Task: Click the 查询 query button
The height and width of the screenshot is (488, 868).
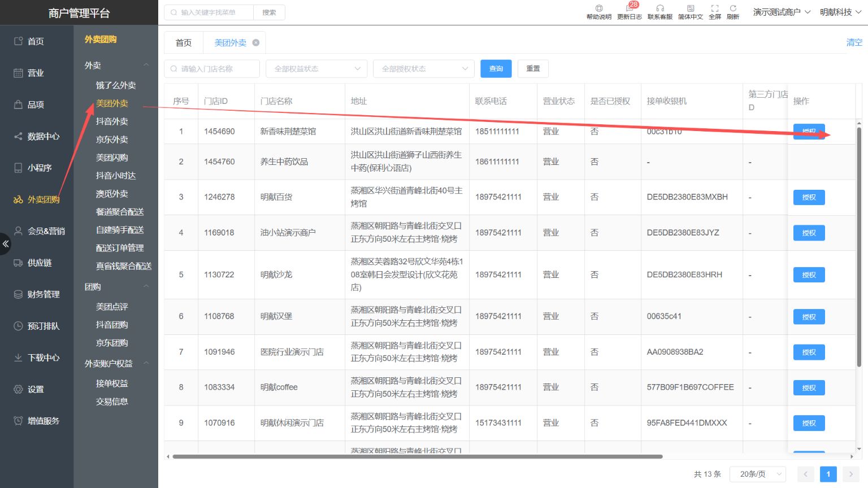Action: click(496, 69)
